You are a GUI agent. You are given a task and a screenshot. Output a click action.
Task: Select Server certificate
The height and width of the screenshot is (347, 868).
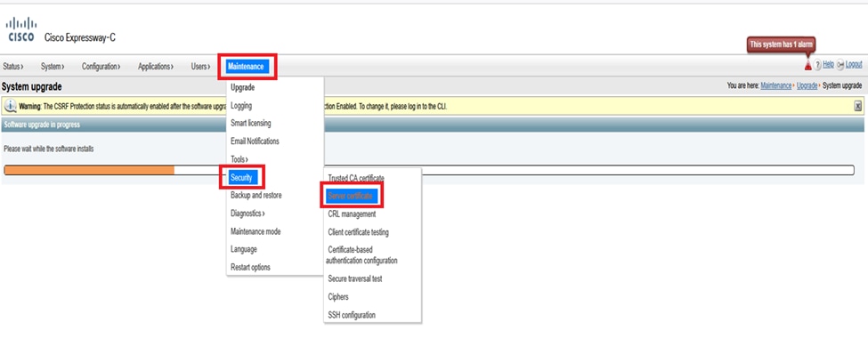click(351, 196)
